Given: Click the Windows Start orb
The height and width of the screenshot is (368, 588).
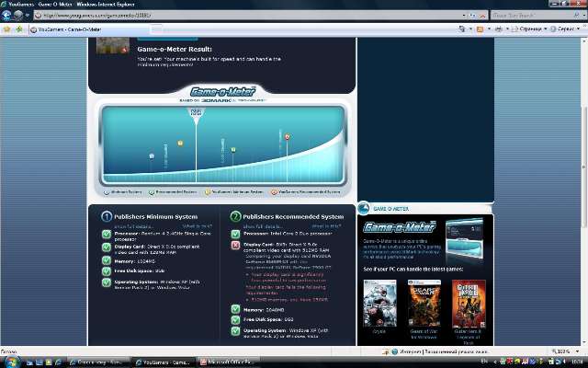Looking at the screenshot, I should pos(11,362).
